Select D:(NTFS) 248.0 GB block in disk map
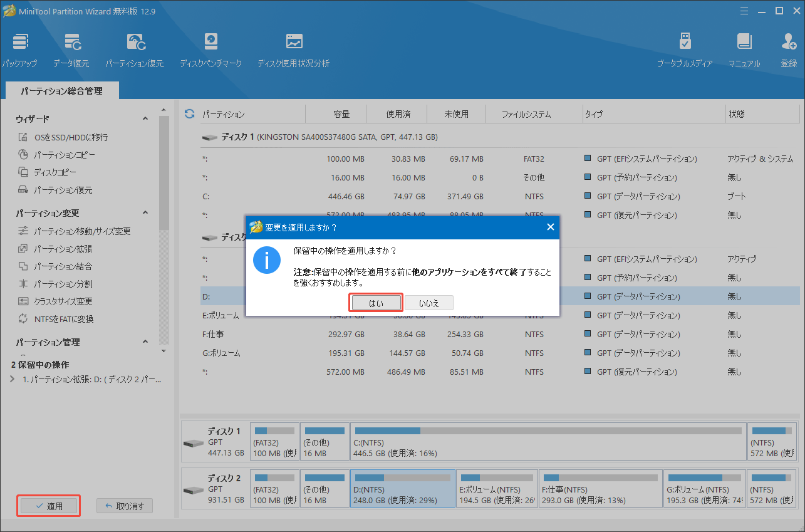805x532 pixels. (x=403, y=488)
